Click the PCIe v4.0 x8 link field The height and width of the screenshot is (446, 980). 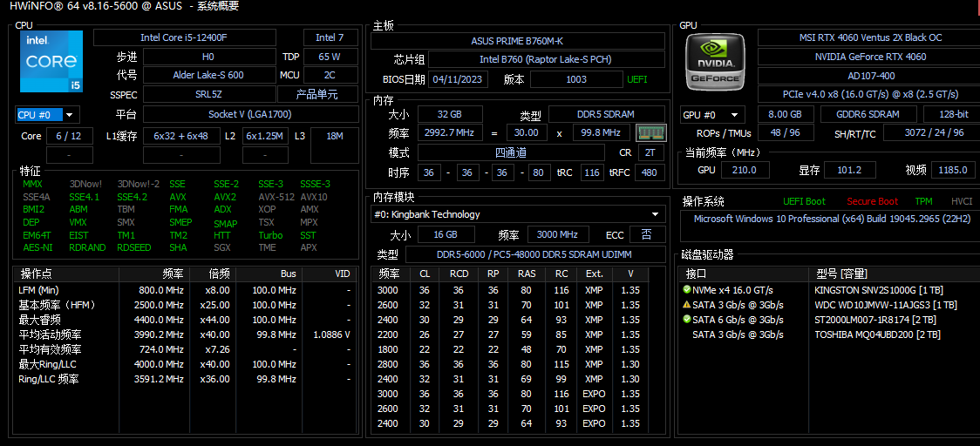pyautogui.click(x=870, y=94)
